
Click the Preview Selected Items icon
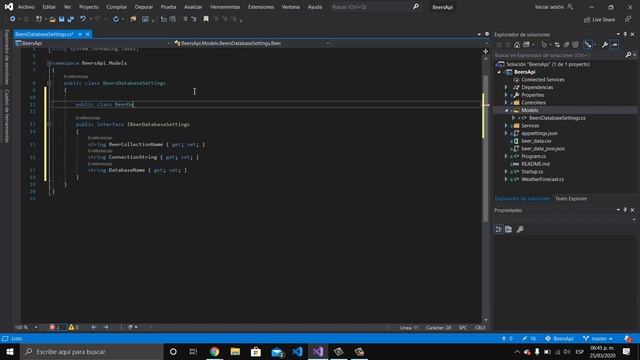(614, 45)
